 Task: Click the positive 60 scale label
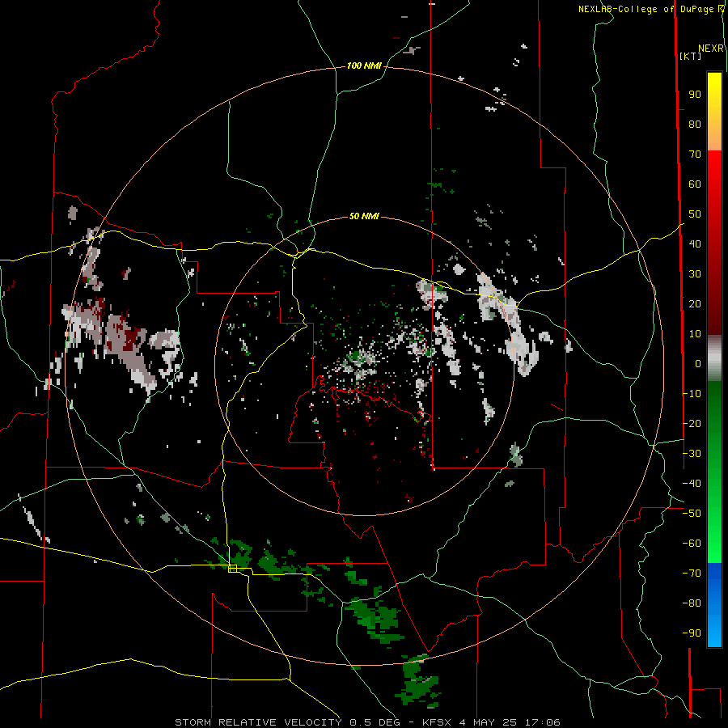[695, 184]
